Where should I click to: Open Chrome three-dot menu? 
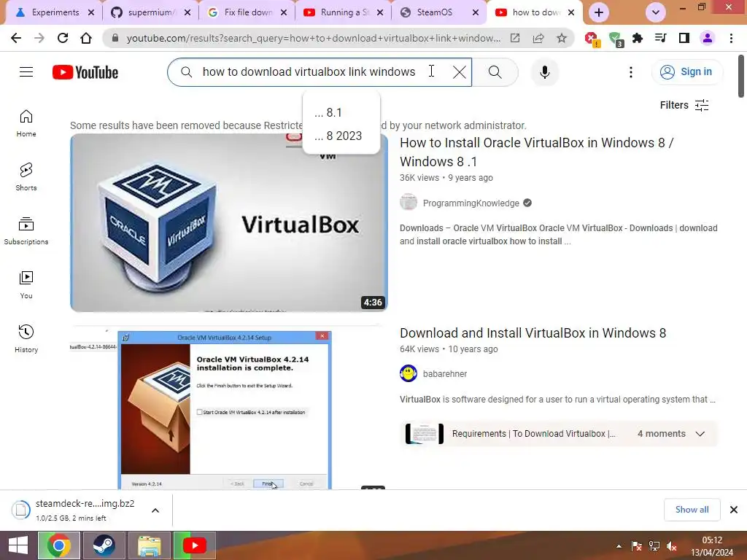[x=731, y=38]
